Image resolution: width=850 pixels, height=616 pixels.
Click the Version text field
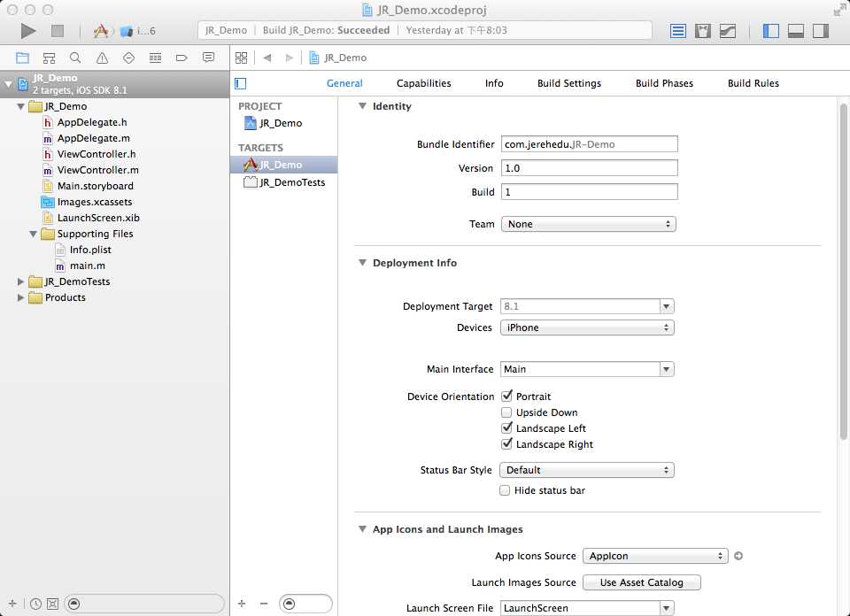[x=590, y=168]
